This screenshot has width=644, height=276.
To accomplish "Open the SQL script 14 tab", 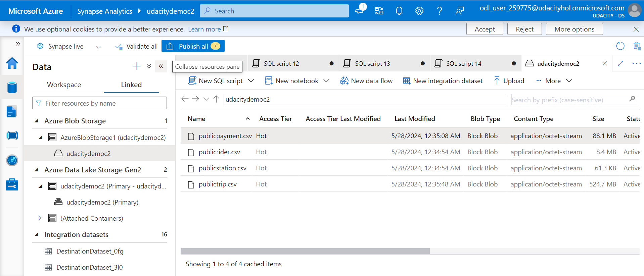I will pos(475,63).
